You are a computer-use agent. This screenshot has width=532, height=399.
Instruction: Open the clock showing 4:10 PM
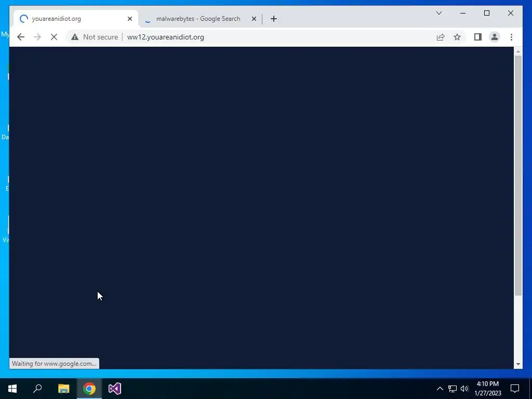point(487,389)
